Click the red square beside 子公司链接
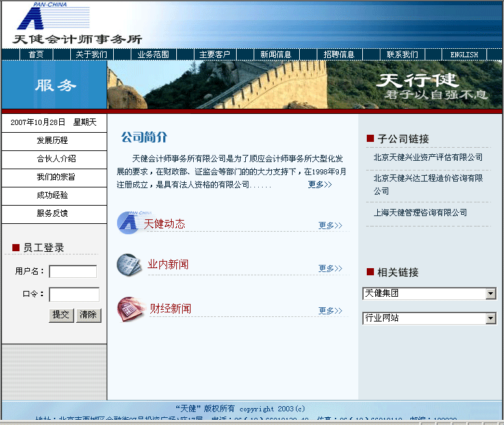This screenshot has width=504, height=425. click(x=370, y=139)
